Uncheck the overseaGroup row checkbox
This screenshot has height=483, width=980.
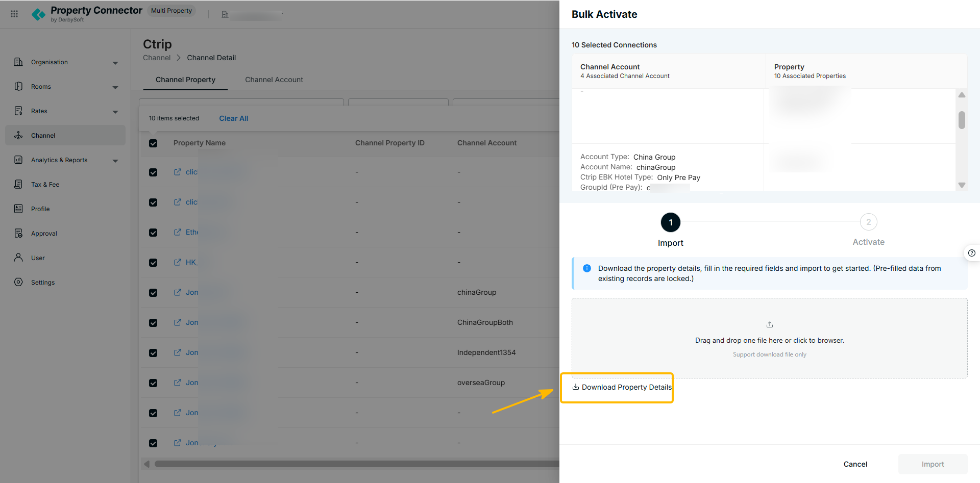tap(153, 383)
